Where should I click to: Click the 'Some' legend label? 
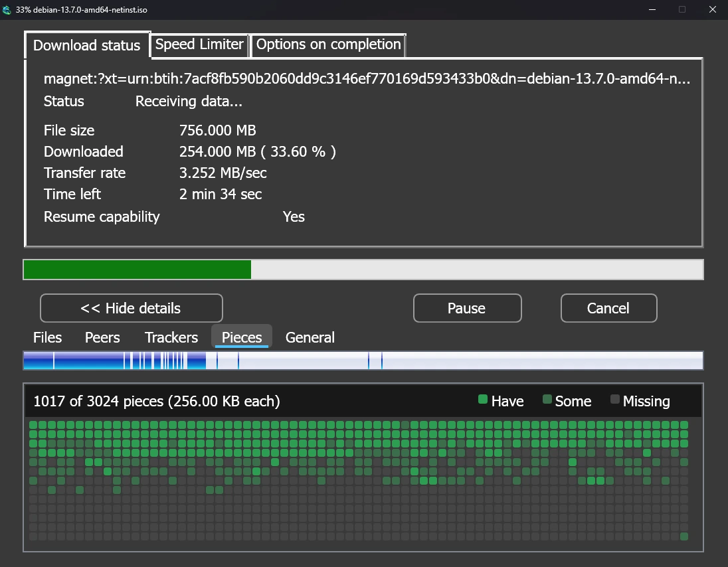click(573, 402)
